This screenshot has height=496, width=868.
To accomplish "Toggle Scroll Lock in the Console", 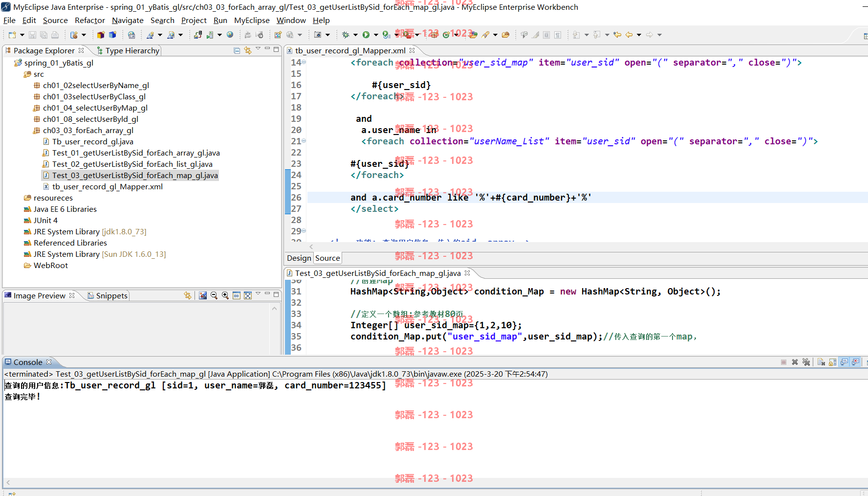I will click(833, 362).
